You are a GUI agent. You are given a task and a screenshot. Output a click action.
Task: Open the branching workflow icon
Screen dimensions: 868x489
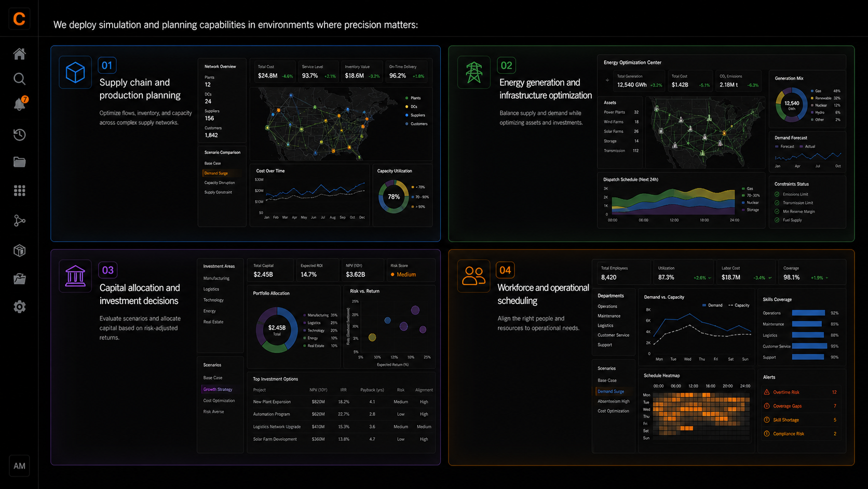[19, 221]
